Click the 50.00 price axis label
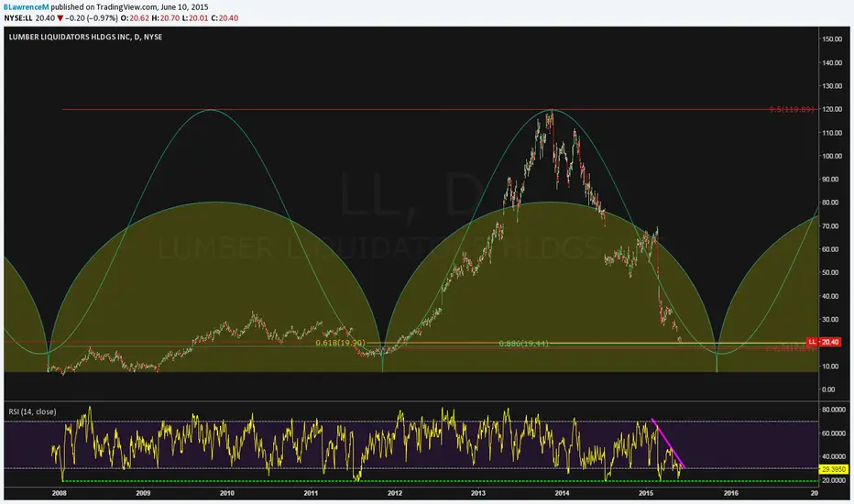Screen dimensions: 854x504 [831, 272]
